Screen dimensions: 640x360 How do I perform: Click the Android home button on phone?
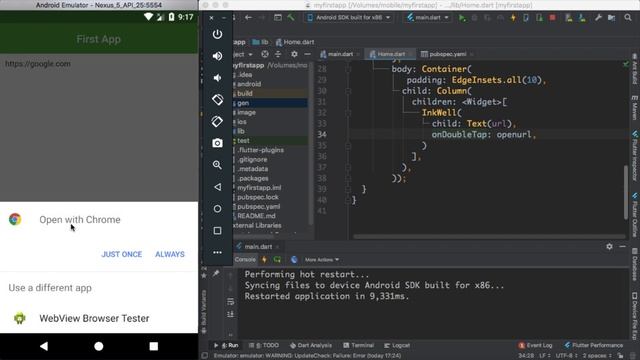[98, 346]
